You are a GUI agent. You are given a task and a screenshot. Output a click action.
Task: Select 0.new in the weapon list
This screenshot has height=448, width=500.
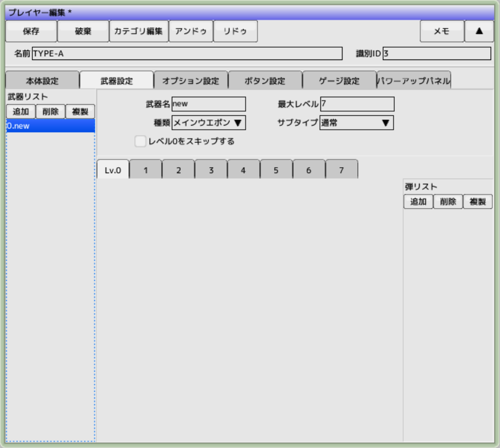[50, 126]
